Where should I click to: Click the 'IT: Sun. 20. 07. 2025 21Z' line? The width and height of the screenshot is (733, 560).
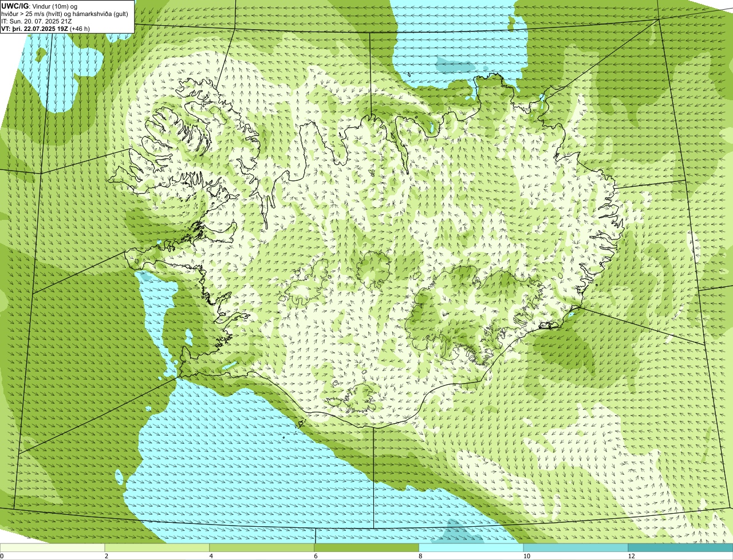(x=37, y=21)
